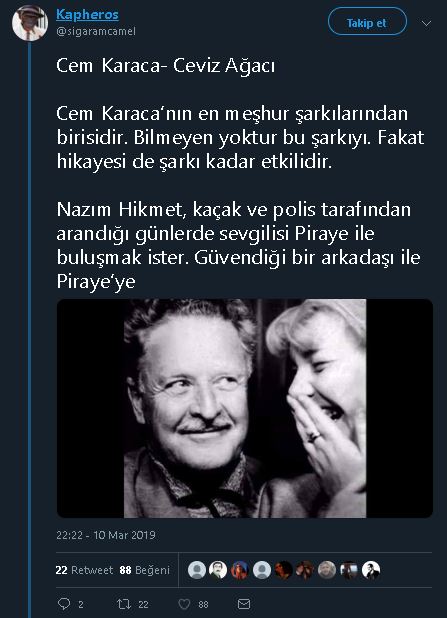Viewport: 447px width, 618px height.
Task: Retweet using the arrows icon
Action: coord(123,604)
